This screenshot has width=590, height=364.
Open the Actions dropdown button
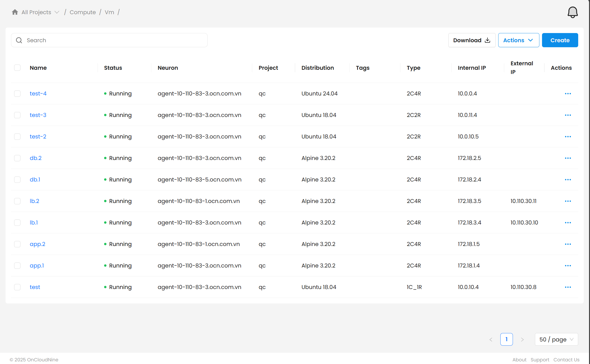point(518,40)
